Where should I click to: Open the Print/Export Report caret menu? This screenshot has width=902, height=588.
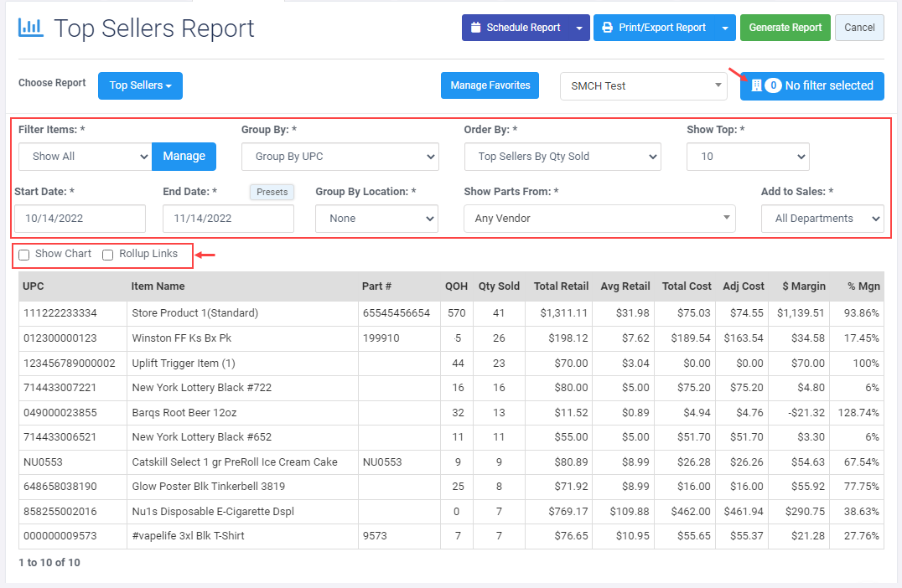725,28
